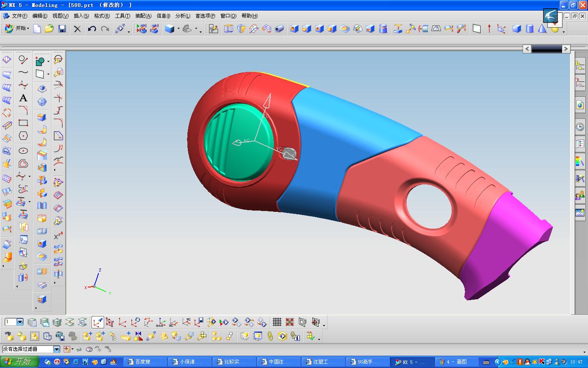The height and width of the screenshot is (368, 588).
Task: Click WCS Origin icon in bottom toolbar
Action: pos(122,322)
